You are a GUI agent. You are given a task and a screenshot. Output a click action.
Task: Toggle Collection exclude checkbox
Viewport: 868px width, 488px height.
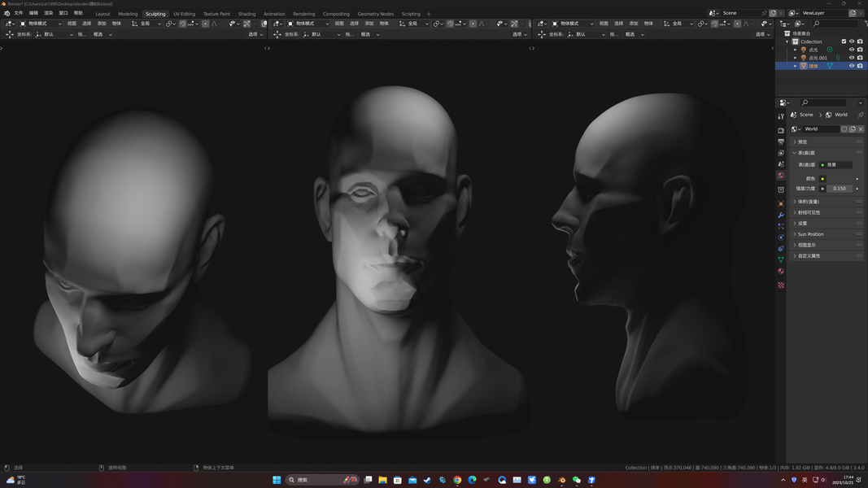844,41
